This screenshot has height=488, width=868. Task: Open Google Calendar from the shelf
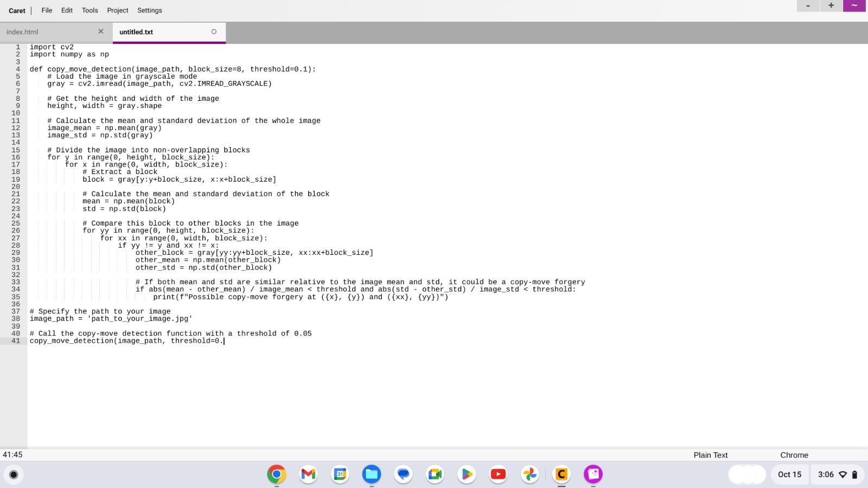[x=340, y=474]
